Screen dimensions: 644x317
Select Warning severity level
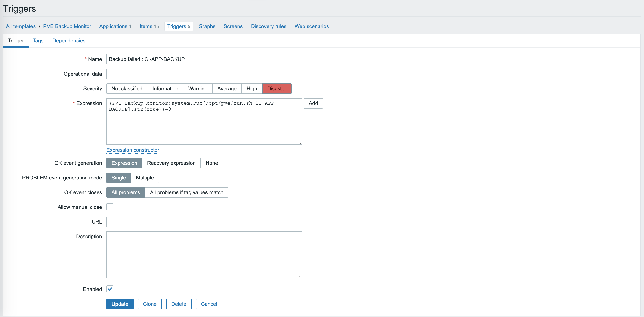coord(197,89)
